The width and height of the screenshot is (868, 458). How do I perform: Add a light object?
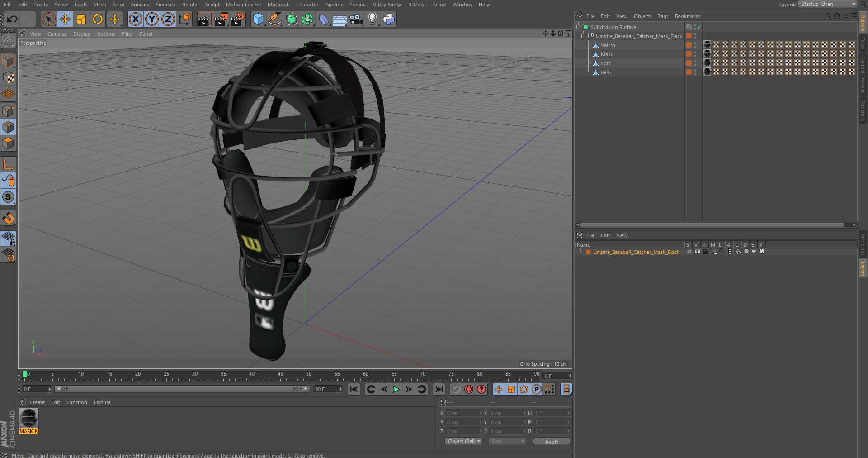373,19
